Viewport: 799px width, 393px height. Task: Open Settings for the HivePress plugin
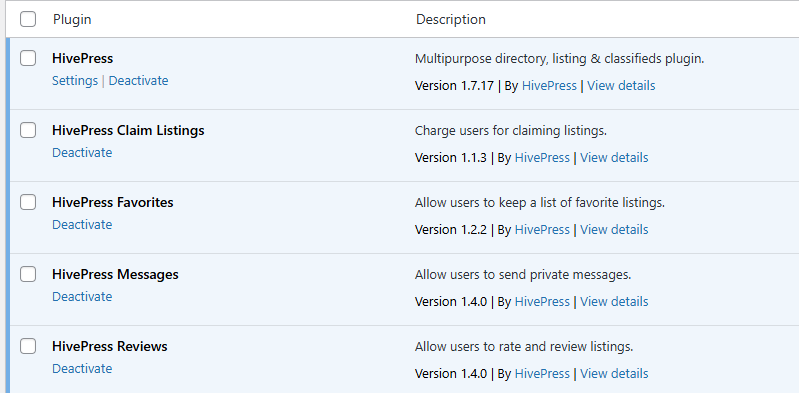coord(75,81)
